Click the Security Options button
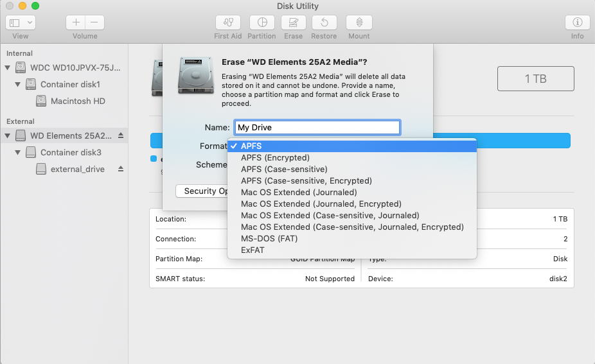The width and height of the screenshot is (595, 364). [202, 191]
